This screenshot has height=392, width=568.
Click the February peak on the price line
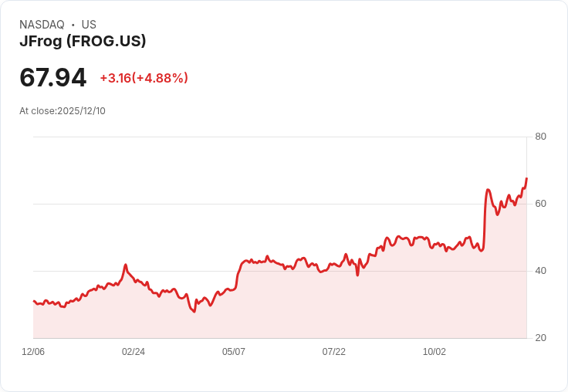coord(125,265)
